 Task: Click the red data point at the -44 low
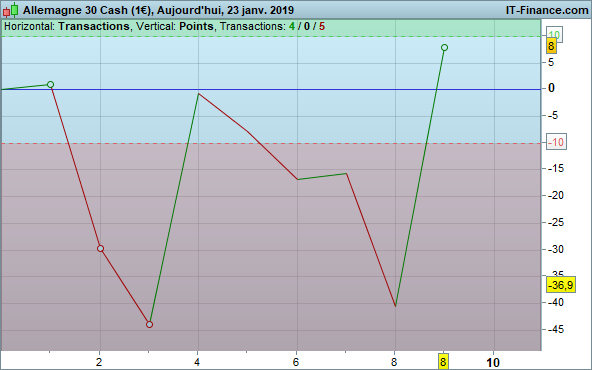point(150,324)
